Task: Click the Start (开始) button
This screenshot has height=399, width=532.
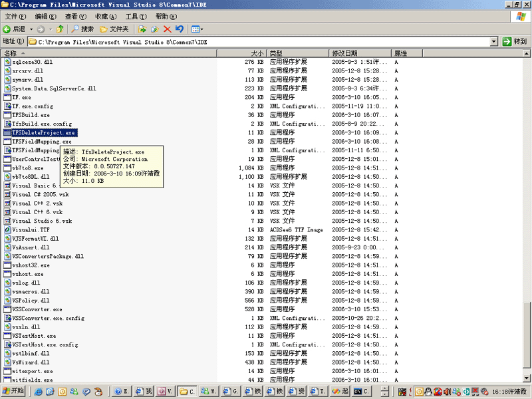Action: 13,391
